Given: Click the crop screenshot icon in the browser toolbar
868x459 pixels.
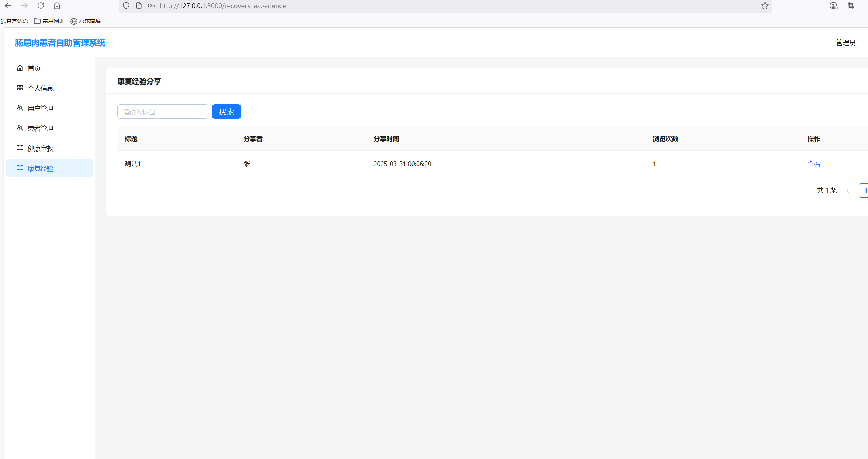Looking at the screenshot, I should tap(851, 5).
